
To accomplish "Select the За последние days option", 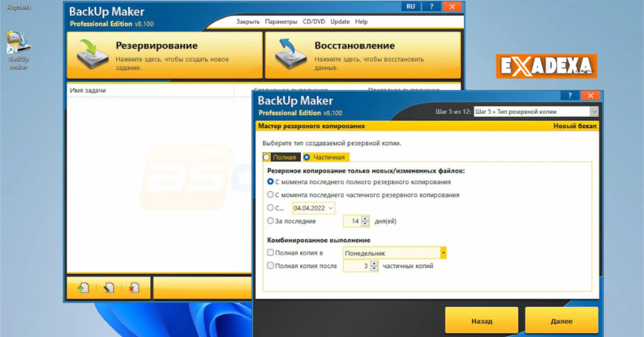I will [270, 221].
